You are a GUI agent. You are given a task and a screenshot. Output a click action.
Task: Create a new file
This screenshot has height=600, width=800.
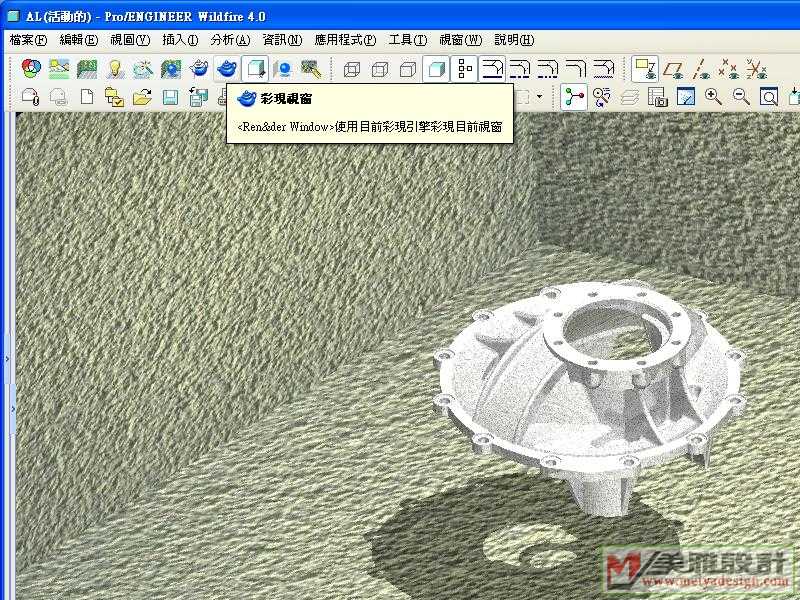(87, 96)
